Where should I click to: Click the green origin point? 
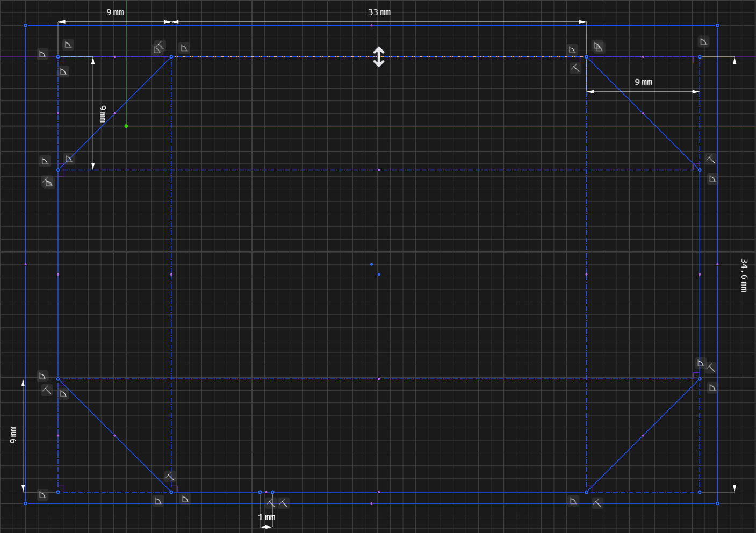click(x=126, y=126)
